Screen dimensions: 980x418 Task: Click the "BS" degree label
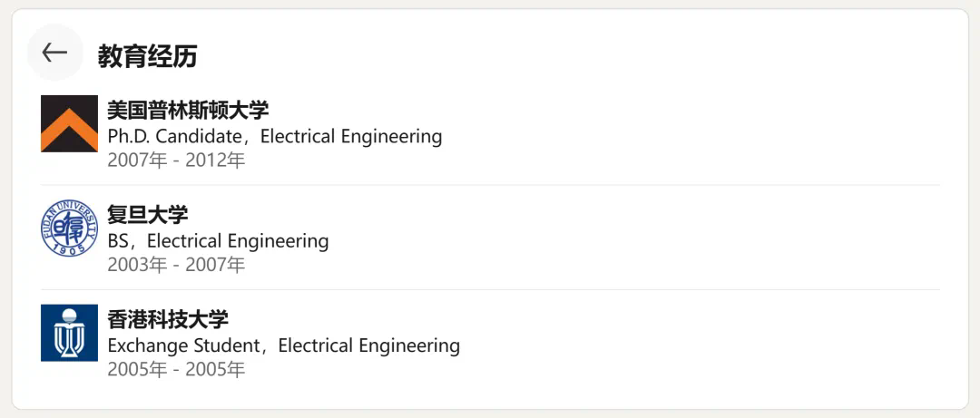click(118, 241)
